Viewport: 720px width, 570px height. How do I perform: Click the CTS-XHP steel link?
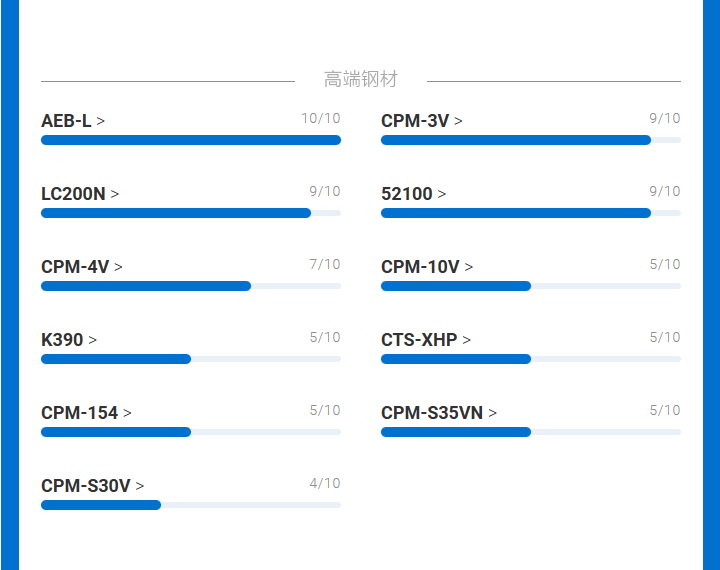[425, 340]
